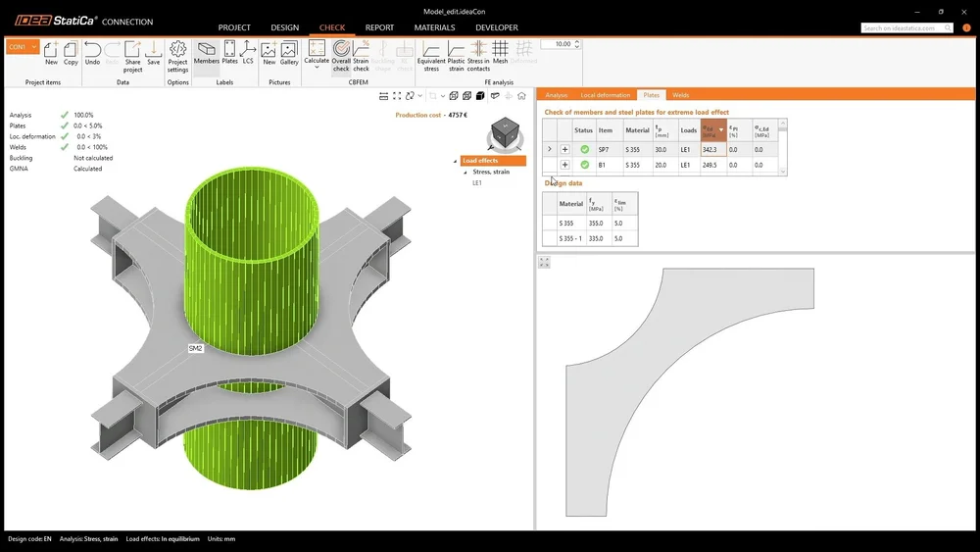Image resolution: width=980 pixels, height=552 pixels.
Task: Collapse the Stress, strain tree node
Action: tap(465, 172)
